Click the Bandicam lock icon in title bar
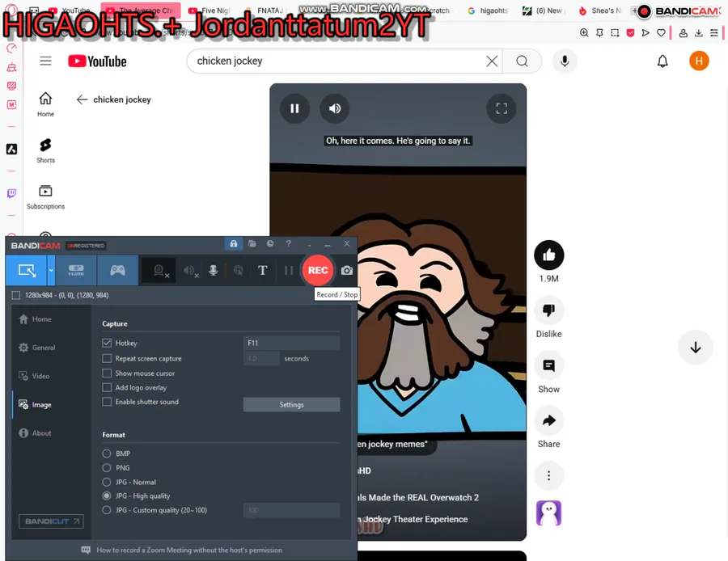Viewport: 728px width, 561px height. click(x=234, y=243)
